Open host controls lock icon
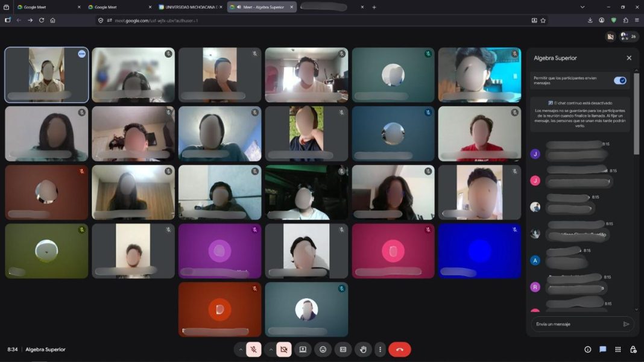The width and height of the screenshot is (644, 362). coord(633,349)
